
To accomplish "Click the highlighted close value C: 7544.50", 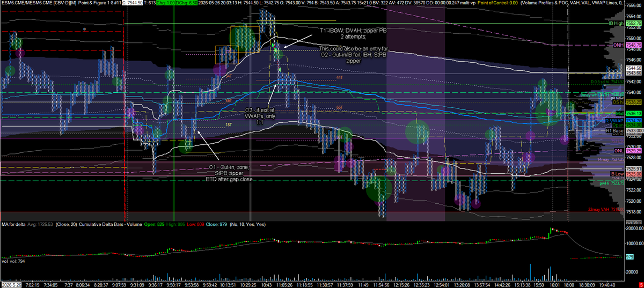I will [132, 3].
